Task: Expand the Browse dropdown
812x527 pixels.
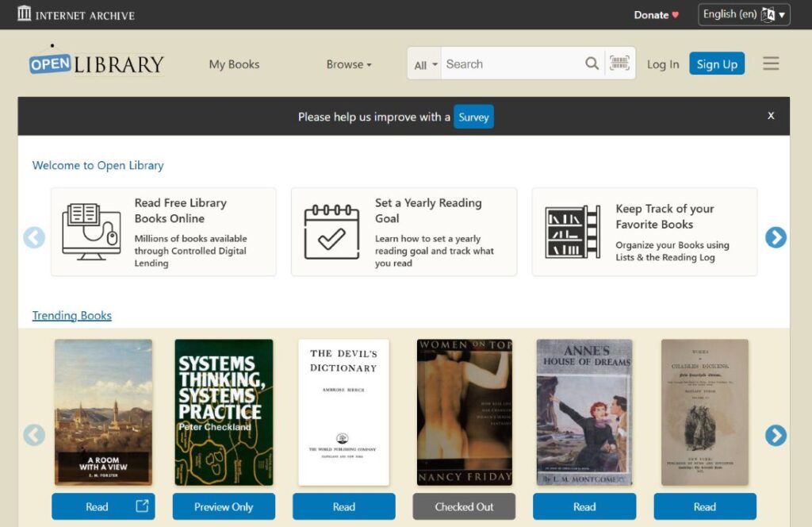Action: coord(349,64)
